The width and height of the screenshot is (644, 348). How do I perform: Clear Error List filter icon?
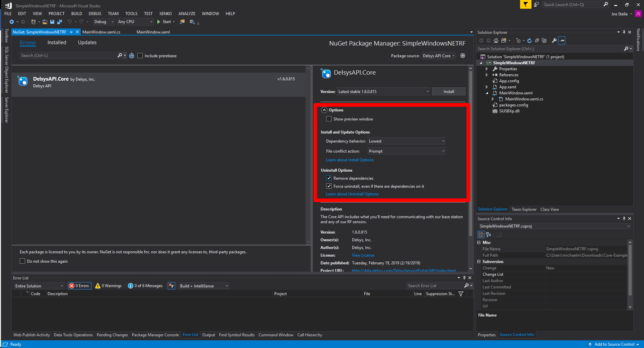point(171,286)
